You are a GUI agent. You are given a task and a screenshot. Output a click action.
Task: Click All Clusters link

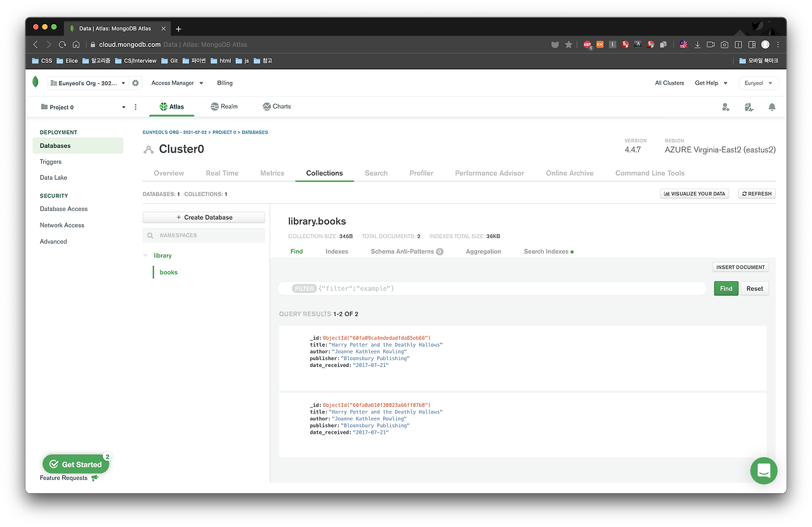[669, 83]
